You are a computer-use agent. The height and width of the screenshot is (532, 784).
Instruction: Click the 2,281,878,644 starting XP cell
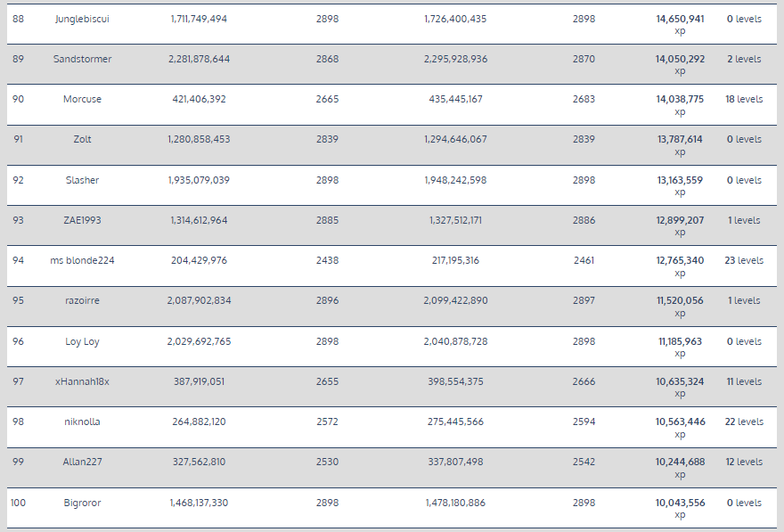coord(199,59)
